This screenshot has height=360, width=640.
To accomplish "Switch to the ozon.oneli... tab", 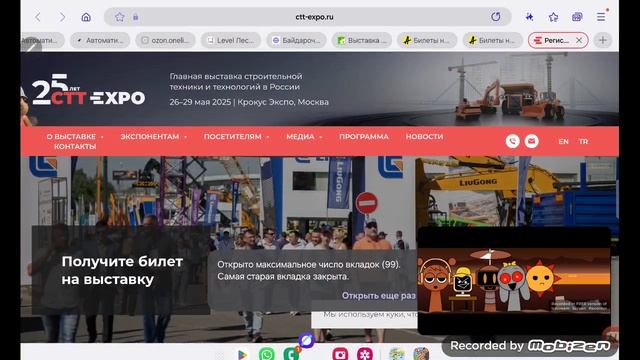I will tap(165, 40).
